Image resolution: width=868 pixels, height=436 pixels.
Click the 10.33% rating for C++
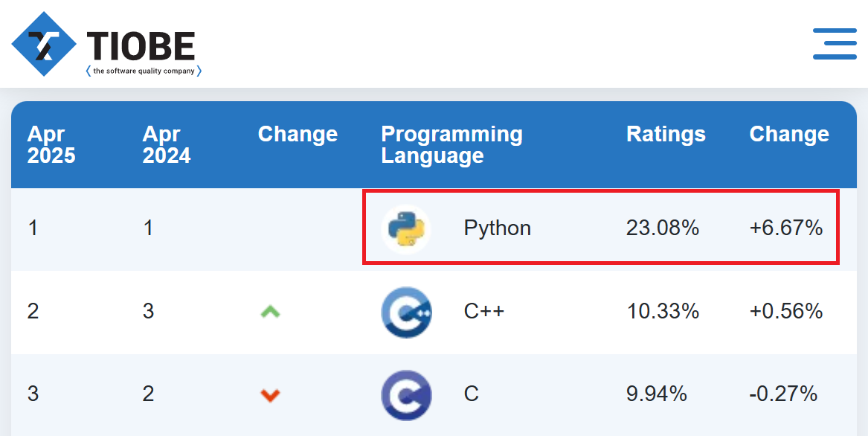coord(663,311)
